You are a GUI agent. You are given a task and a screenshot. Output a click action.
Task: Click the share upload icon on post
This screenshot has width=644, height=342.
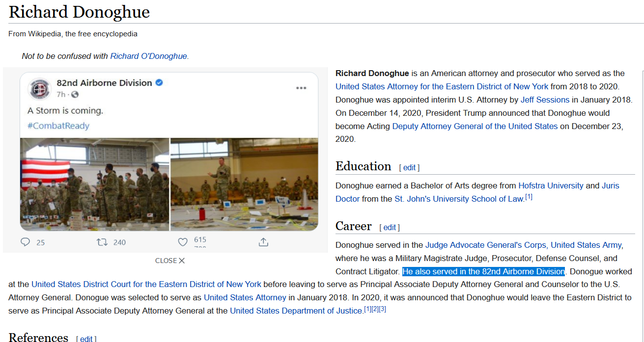tap(263, 242)
